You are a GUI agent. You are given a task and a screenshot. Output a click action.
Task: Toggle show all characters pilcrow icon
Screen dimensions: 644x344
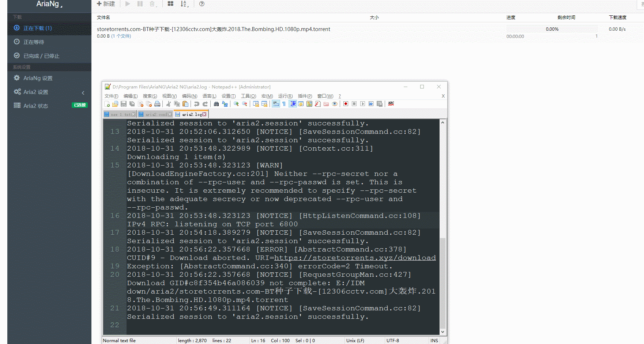[284, 104]
